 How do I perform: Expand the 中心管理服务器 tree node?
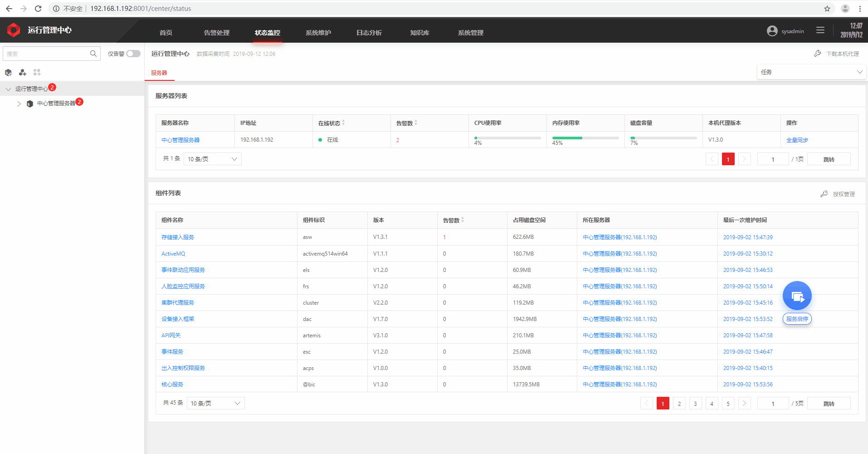tap(19, 104)
